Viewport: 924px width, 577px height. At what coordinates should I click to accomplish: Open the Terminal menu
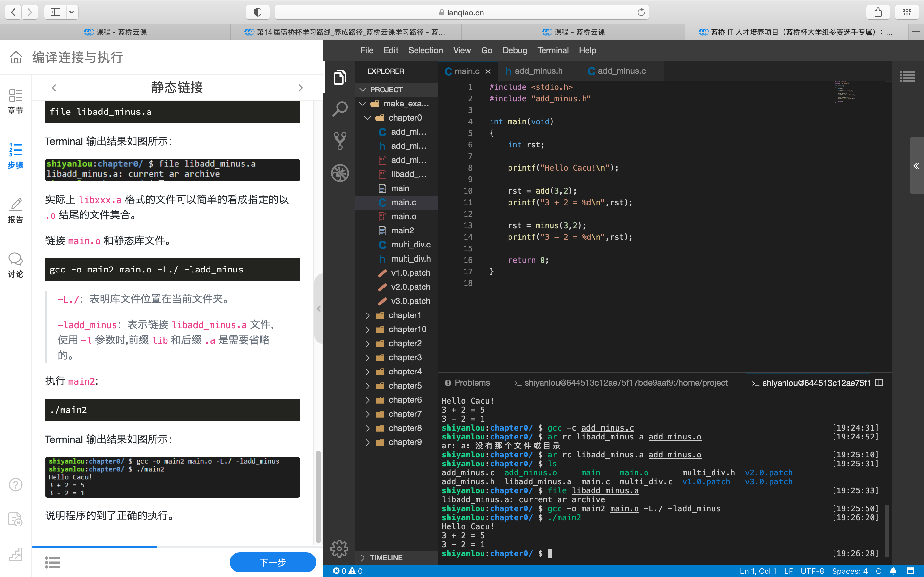[552, 50]
